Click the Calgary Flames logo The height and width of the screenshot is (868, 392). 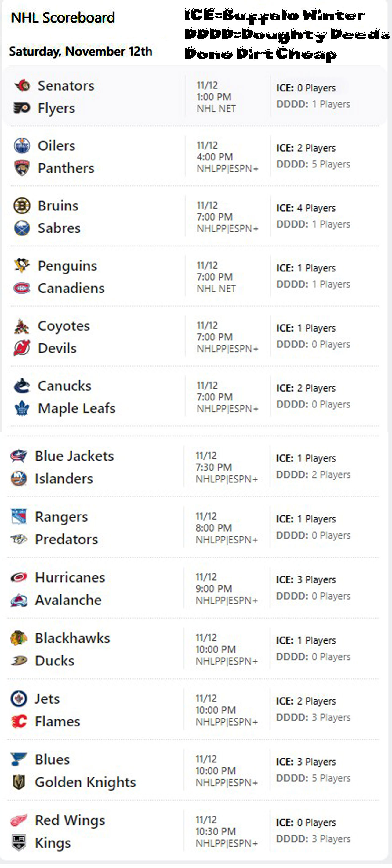19,721
